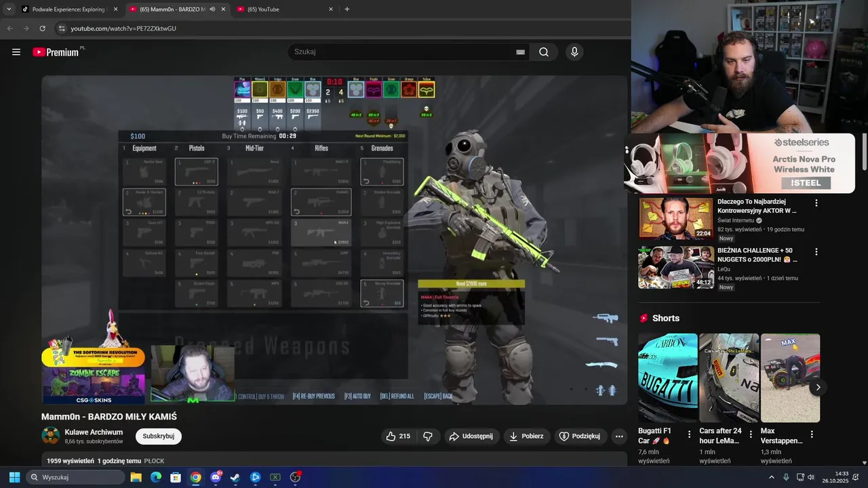The height and width of the screenshot is (488, 868).
Task: Open LeQu channel name
Action: click(724, 269)
